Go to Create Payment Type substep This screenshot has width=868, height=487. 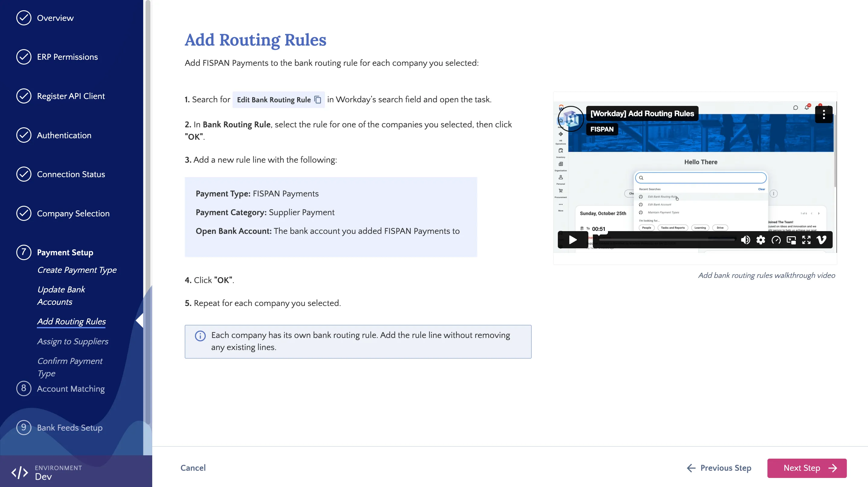point(77,270)
